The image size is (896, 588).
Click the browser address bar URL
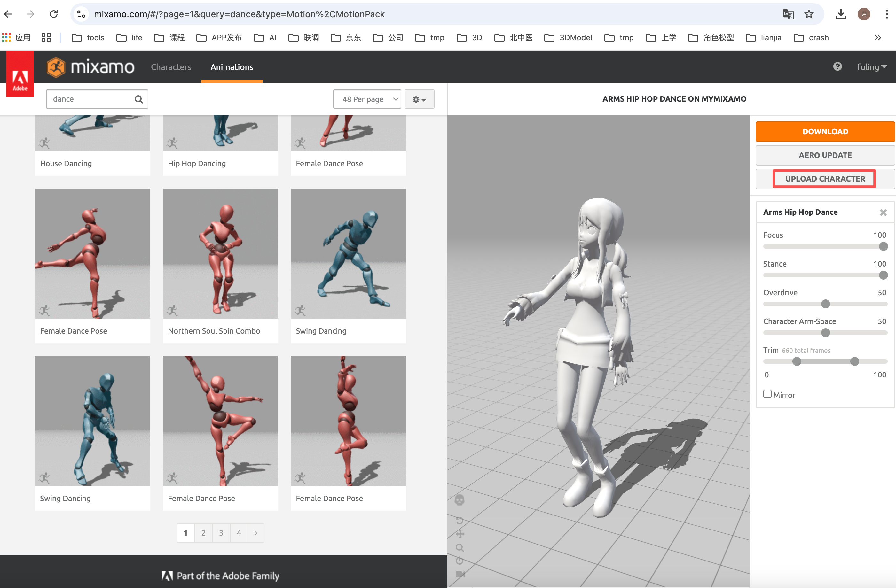click(239, 14)
